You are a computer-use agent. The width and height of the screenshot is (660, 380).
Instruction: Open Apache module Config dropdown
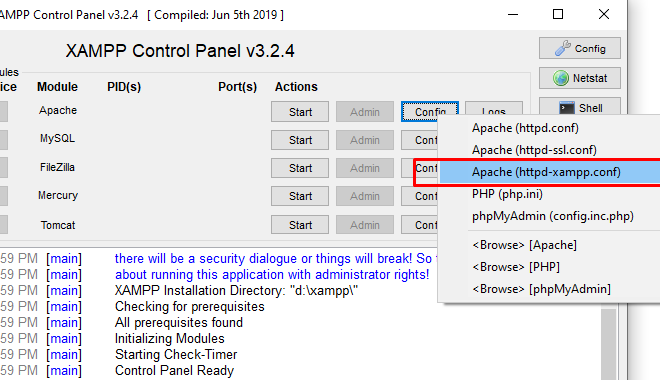pos(430,112)
